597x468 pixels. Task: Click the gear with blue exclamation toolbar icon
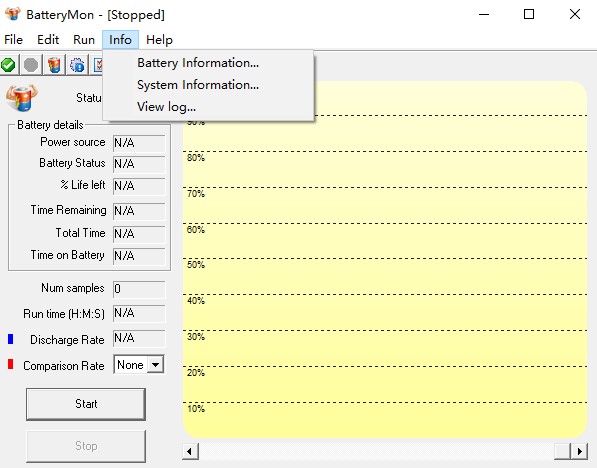click(77, 65)
